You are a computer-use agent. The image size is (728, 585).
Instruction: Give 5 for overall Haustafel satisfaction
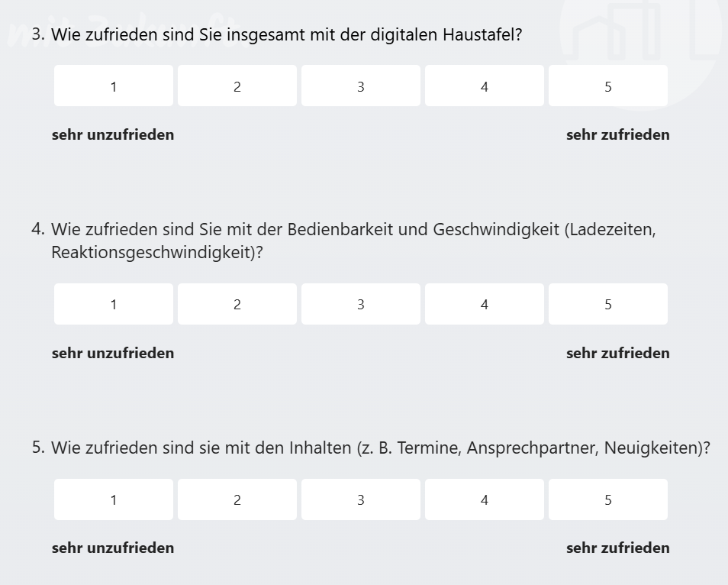click(x=608, y=86)
